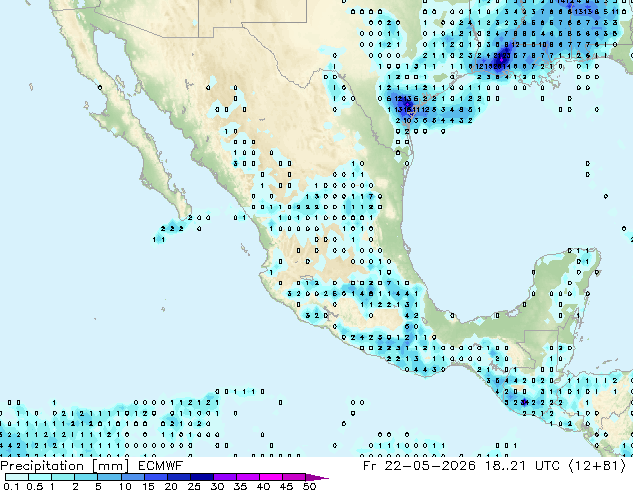Click the '50' legend scale value

click(309, 486)
